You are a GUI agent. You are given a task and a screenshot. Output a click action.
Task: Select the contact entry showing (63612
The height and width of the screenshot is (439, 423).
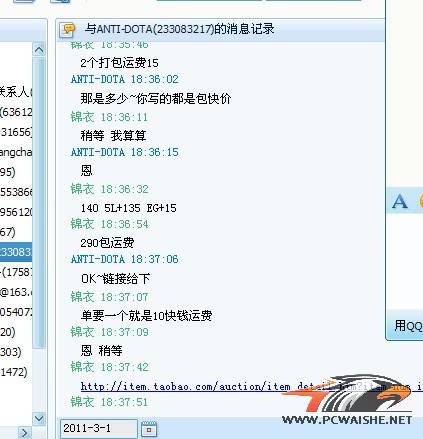(16, 112)
